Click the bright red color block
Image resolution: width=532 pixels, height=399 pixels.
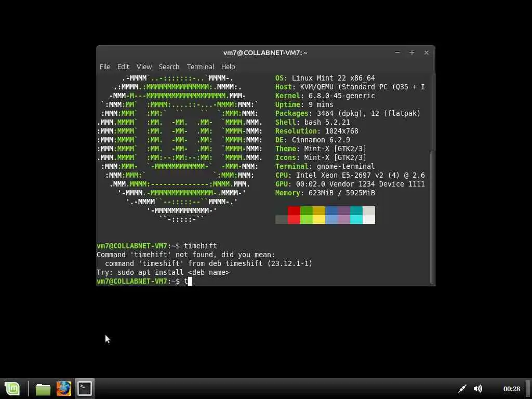click(294, 220)
